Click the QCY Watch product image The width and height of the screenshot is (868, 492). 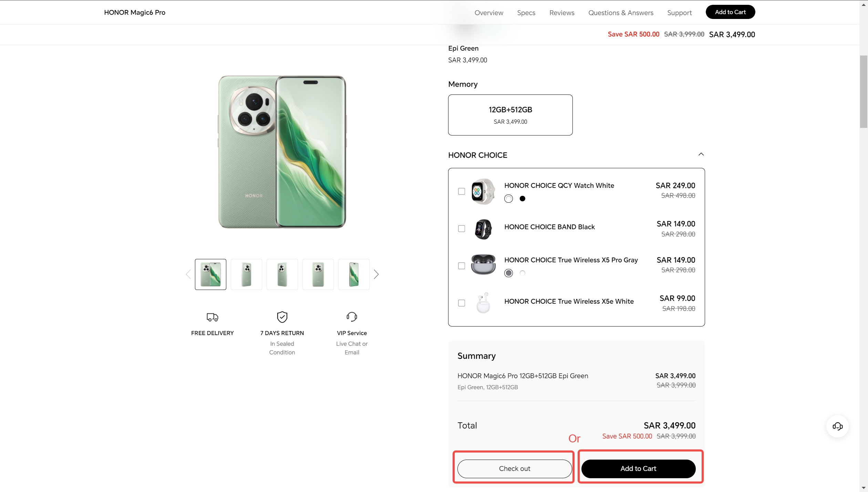pyautogui.click(x=483, y=191)
